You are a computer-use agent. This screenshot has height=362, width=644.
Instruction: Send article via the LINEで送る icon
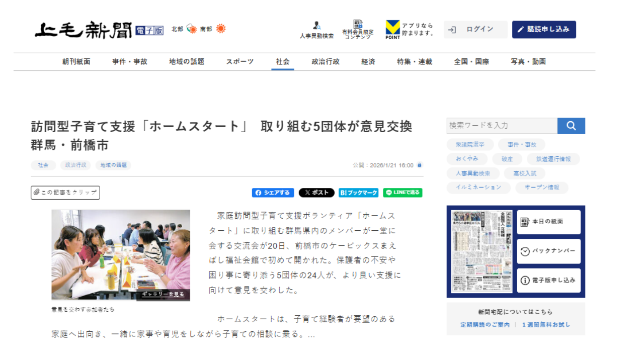pyautogui.click(x=402, y=193)
